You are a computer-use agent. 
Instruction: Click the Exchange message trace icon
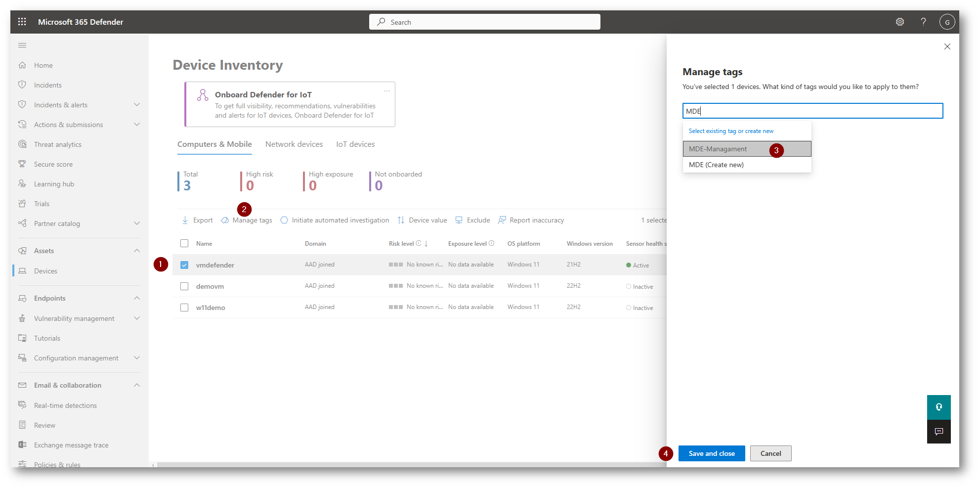(x=22, y=445)
